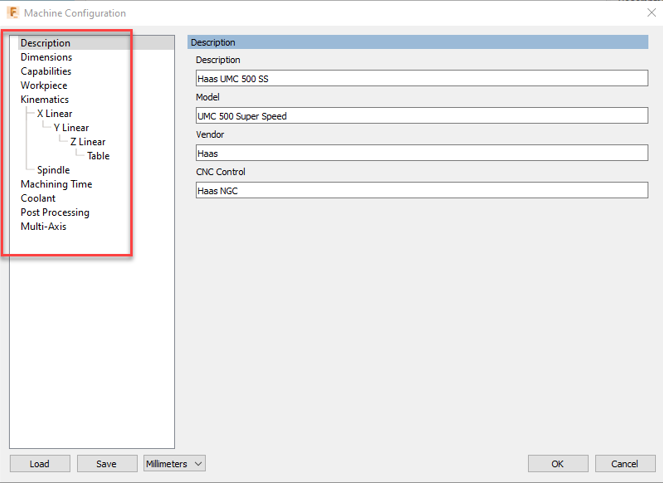Select the X Linear axis node

pyautogui.click(x=55, y=113)
